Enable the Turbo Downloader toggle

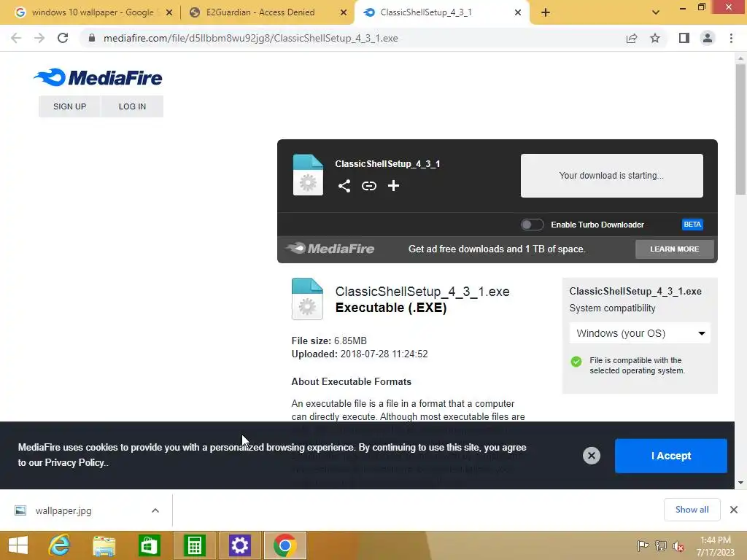532,225
